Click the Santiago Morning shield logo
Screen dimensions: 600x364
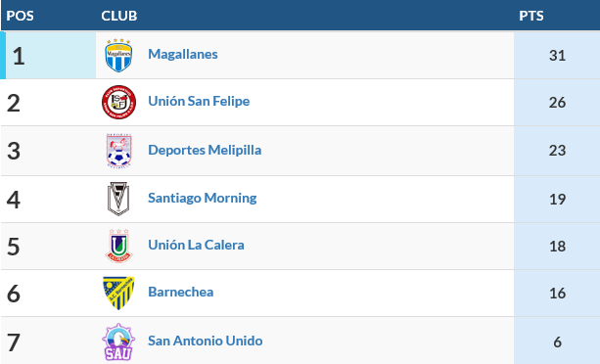[118, 199]
